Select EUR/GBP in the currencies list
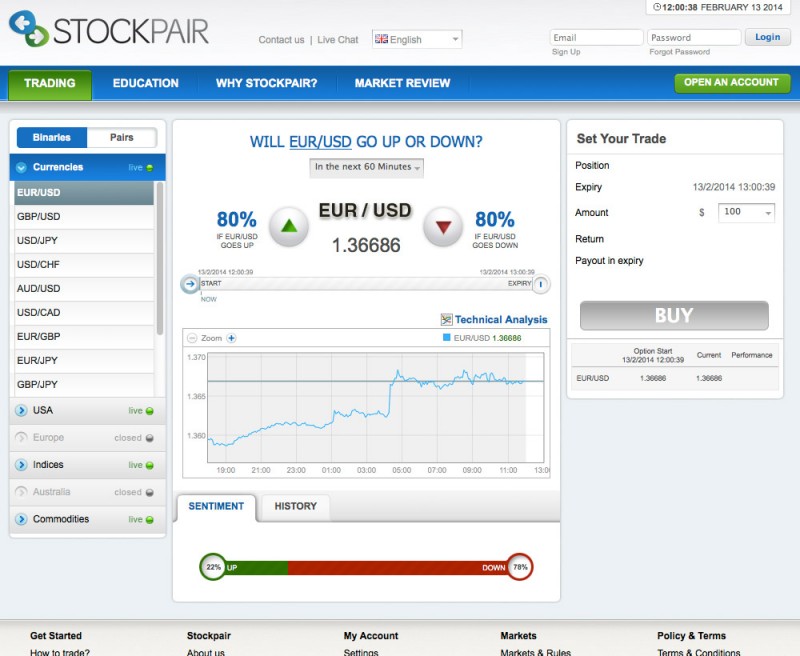The width and height of the screenshot is (800, 656). 84,336
